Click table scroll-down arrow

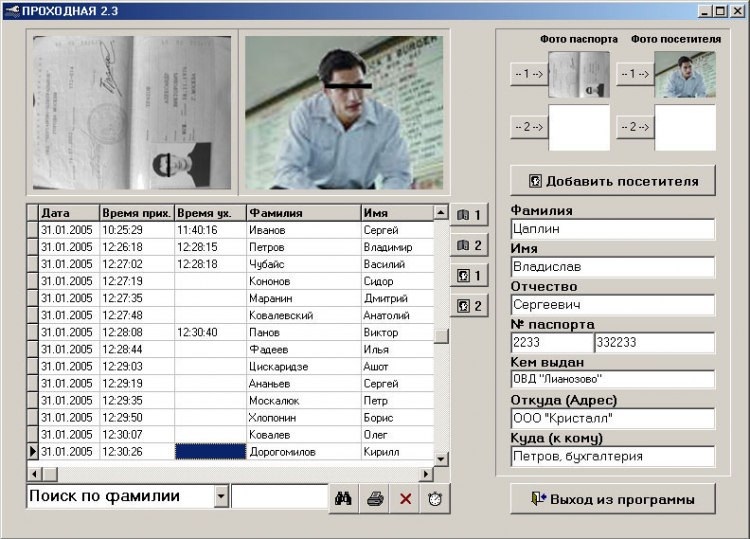[x=441, y=459]
